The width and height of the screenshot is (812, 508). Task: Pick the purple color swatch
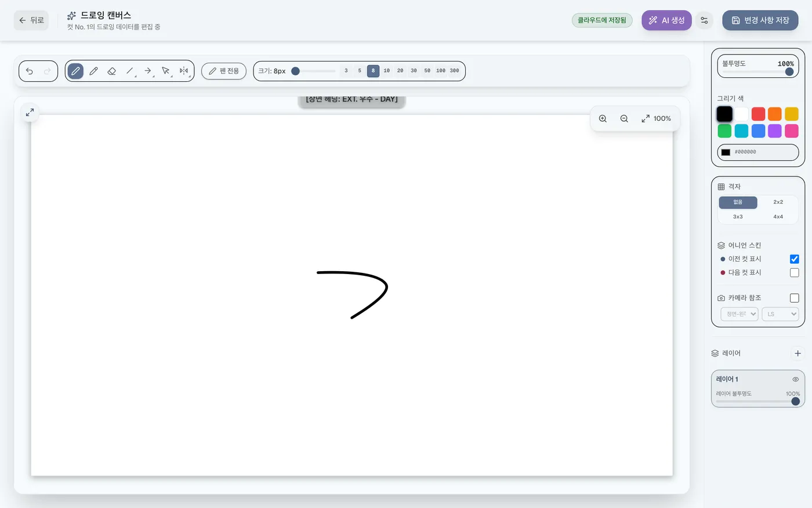point(775,131)
